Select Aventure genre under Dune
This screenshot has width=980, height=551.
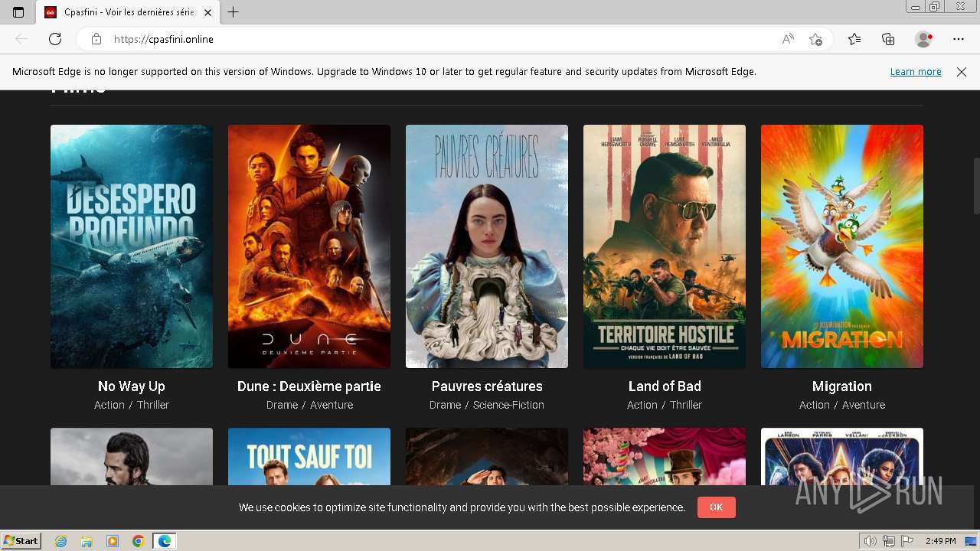click(332, 405)
